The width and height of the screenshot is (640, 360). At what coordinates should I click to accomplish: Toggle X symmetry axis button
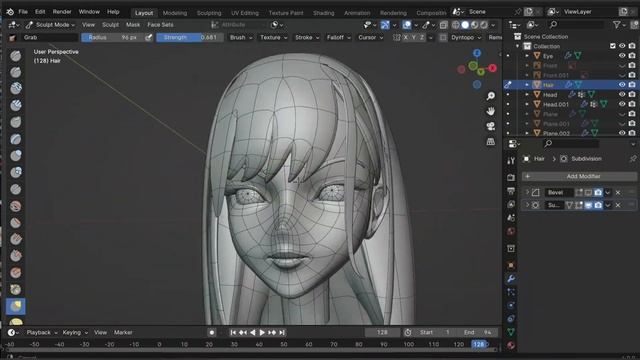click(405, 38)
